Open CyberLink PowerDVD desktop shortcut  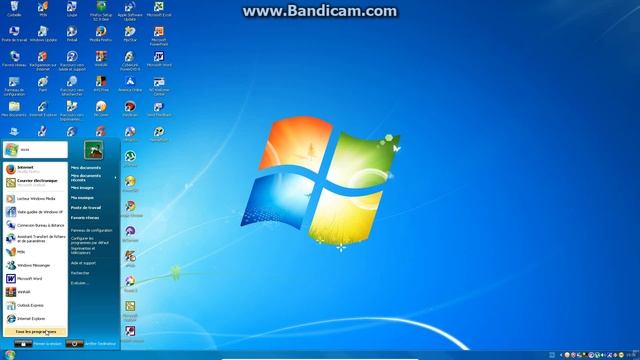[130, 60]
